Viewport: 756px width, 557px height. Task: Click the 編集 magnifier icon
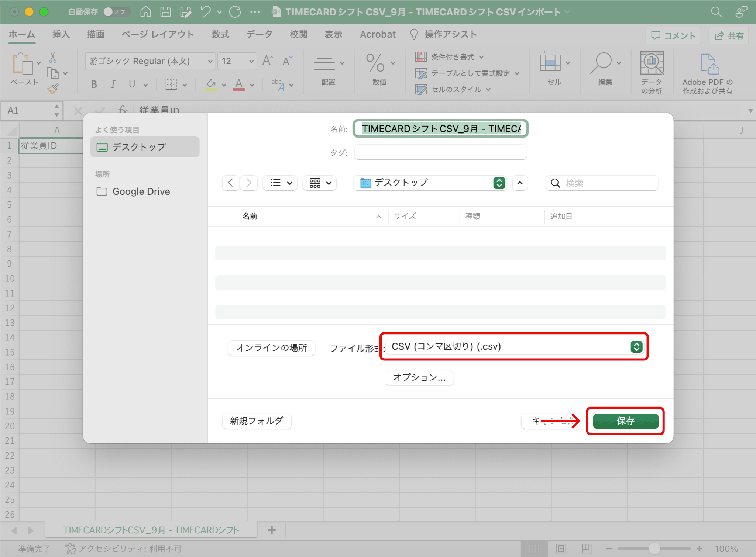click(601, 63)
